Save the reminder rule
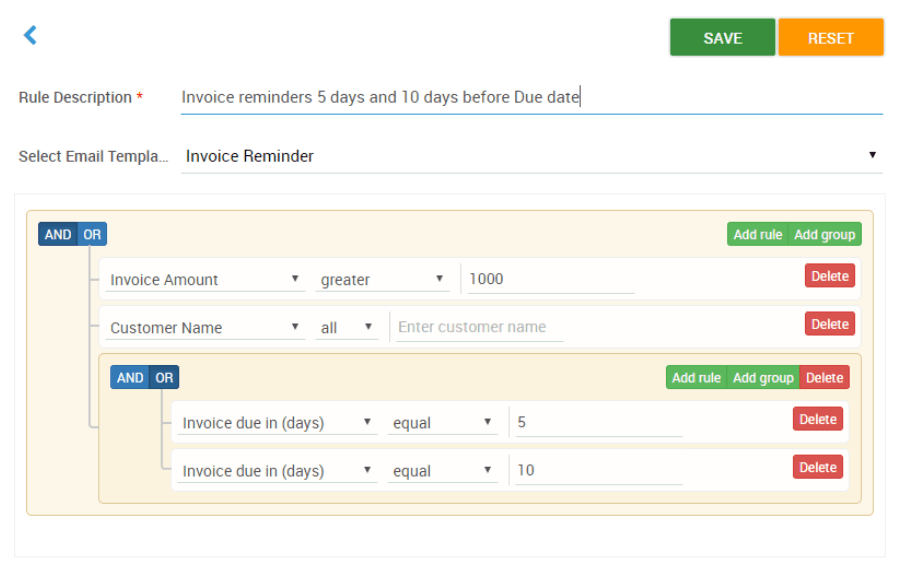Image resolution: width=901 pixels, height=572 pixels. point(722,38)
